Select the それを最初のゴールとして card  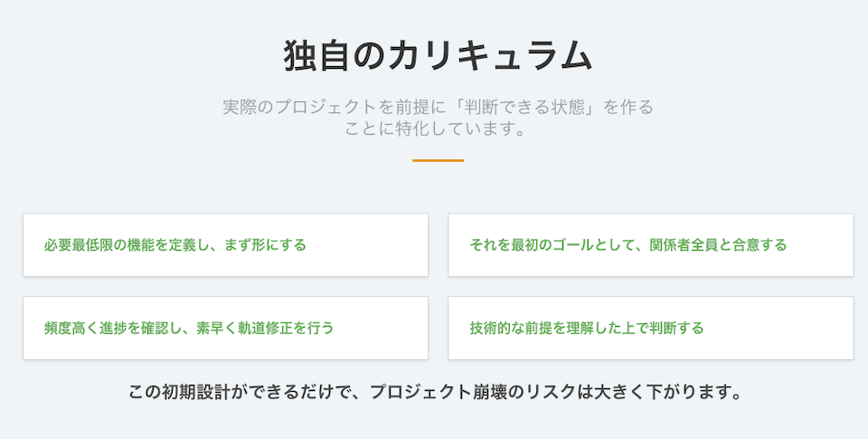[650, 245]
